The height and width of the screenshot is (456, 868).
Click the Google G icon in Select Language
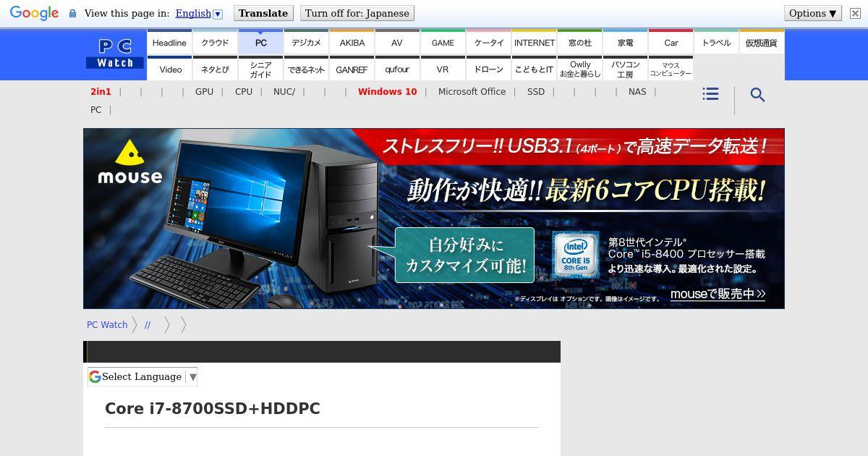point(95,376)
